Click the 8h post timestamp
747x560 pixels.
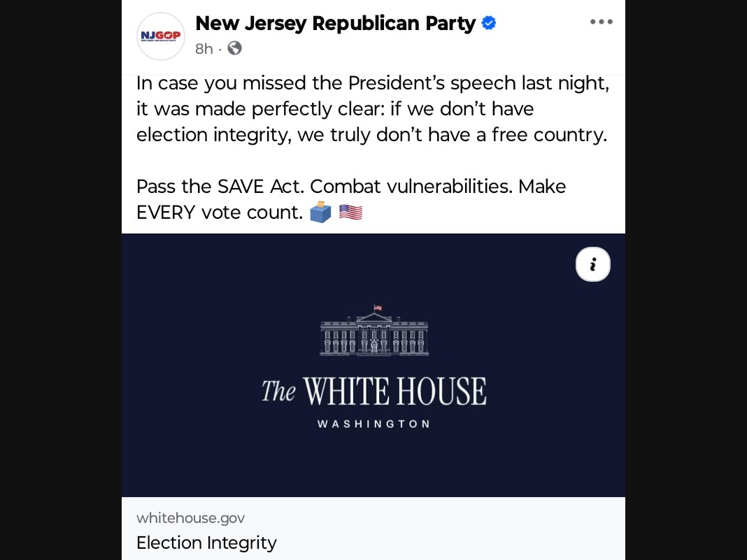(204, 48)
